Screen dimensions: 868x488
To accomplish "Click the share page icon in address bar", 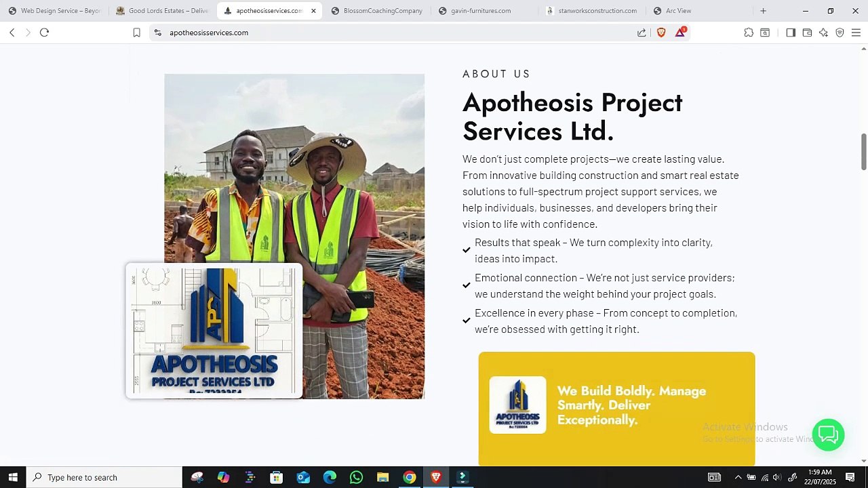I will pyautogui.click(x=642, y=33).
